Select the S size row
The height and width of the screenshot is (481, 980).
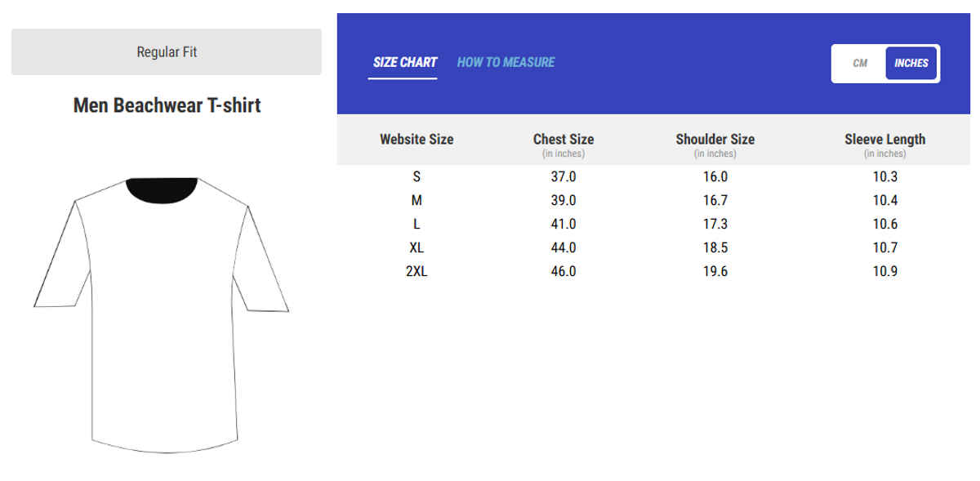[416, 176]
